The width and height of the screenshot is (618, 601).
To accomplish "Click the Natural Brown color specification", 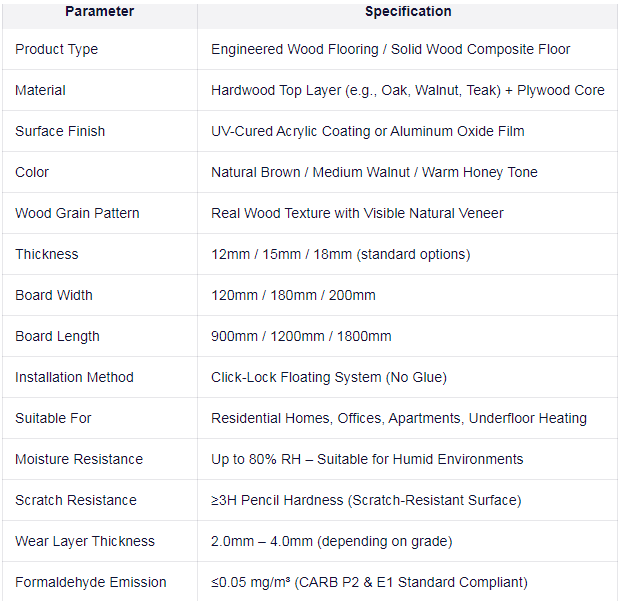I will [x=374, y=172].
